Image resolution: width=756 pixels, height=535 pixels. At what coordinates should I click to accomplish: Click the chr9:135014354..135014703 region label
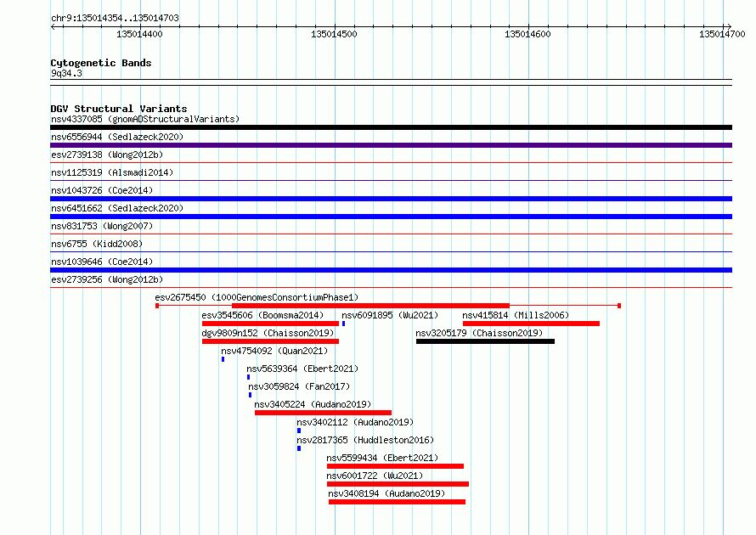tap(115, 18)
